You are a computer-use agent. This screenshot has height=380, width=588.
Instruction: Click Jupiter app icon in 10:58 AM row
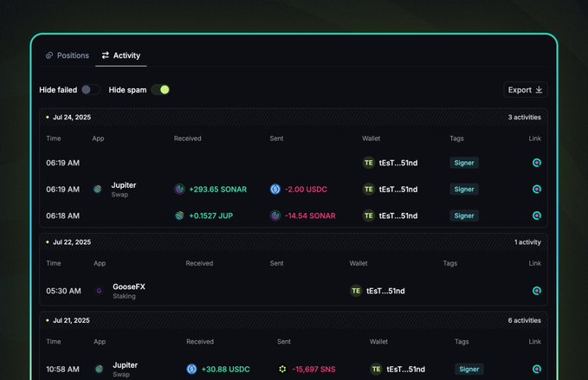pyautogui.click(x=99, y=369)
